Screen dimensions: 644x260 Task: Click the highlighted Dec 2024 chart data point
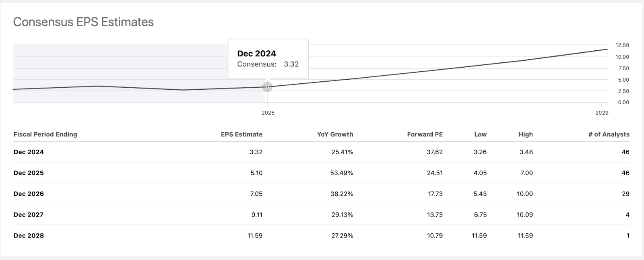[x=268, y=87]
